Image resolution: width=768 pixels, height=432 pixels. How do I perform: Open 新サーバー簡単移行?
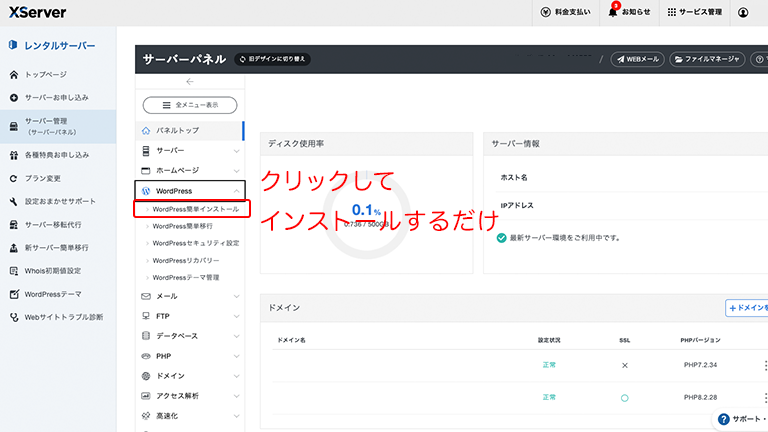click(57, 248)
